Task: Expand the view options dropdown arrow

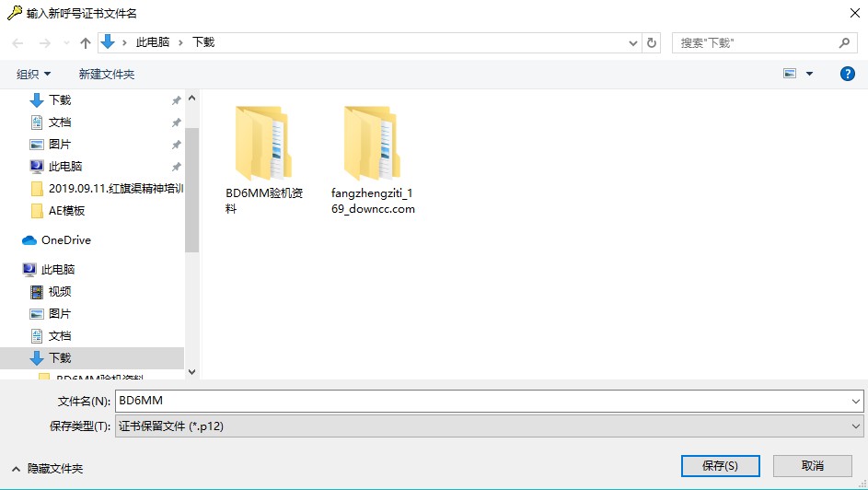Action: coord(810,74)
